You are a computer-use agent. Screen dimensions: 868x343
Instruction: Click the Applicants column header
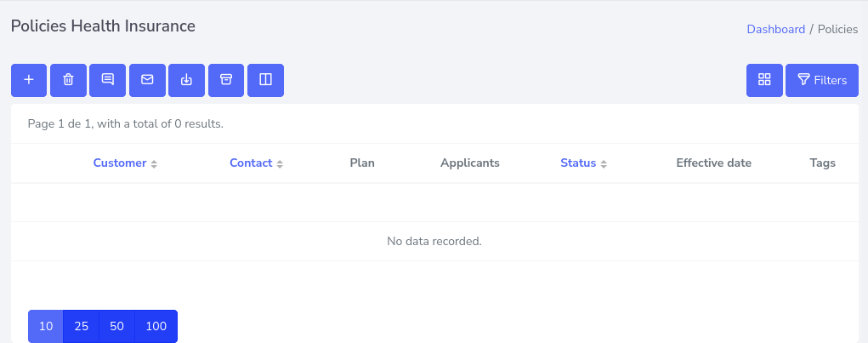[x=469, y=163]
